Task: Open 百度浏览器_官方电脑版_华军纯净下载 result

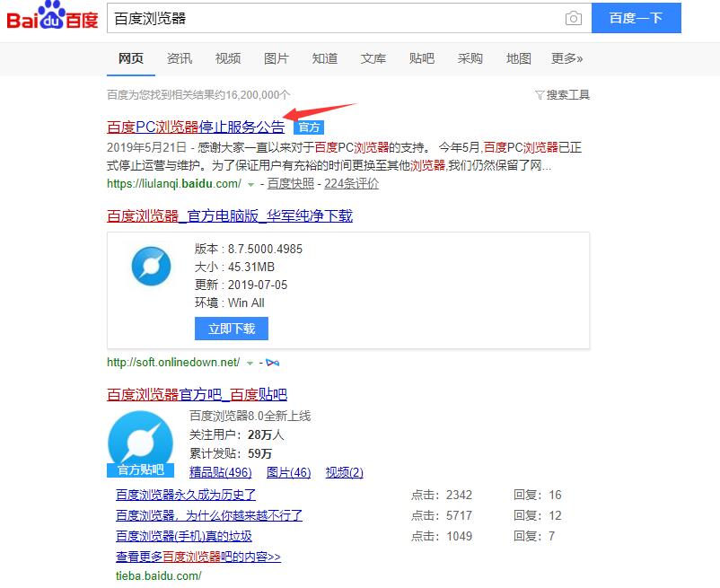Action: [230, 215]
